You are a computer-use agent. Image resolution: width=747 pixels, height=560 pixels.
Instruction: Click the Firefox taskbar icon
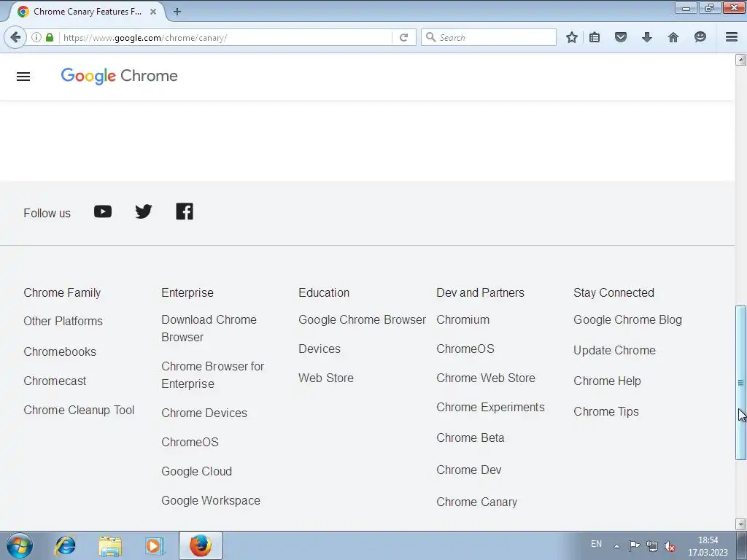click(x=201, y=545)
